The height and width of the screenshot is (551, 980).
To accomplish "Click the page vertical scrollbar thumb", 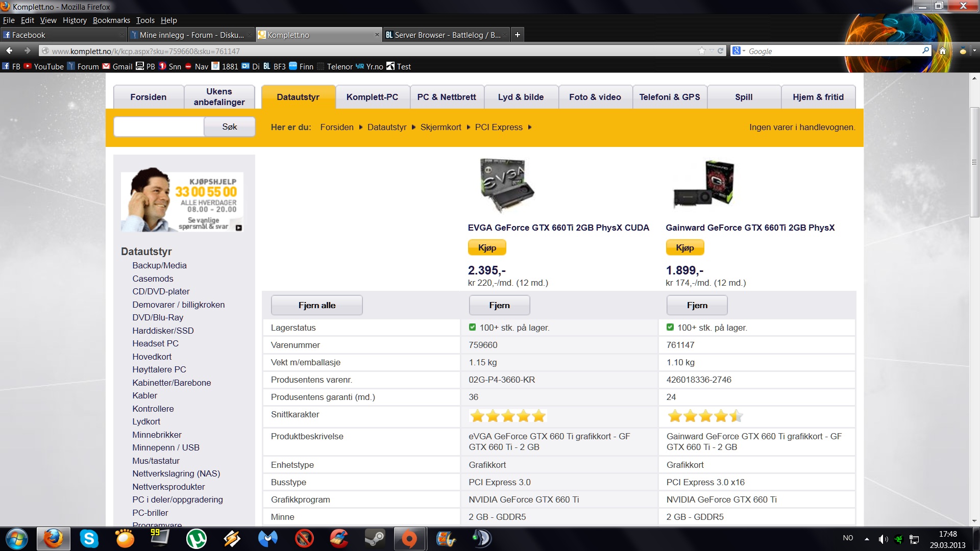I will 974,162.
